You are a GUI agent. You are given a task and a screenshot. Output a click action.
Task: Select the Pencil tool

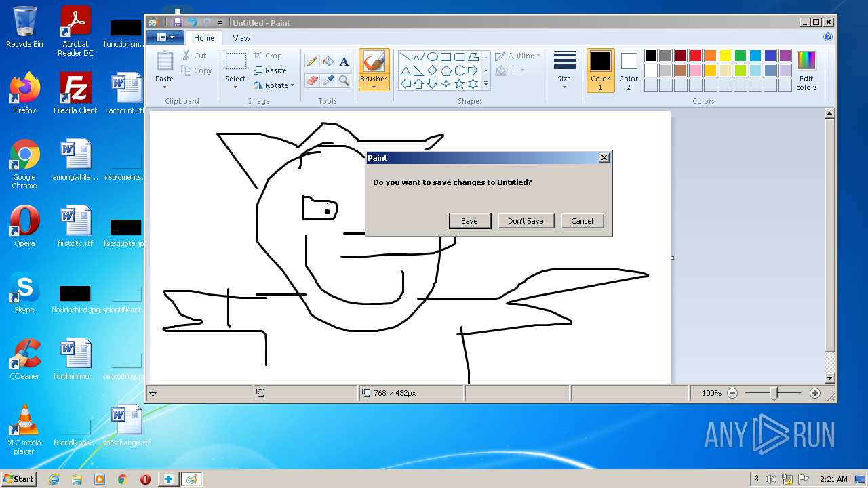click(x=312, y=62)
